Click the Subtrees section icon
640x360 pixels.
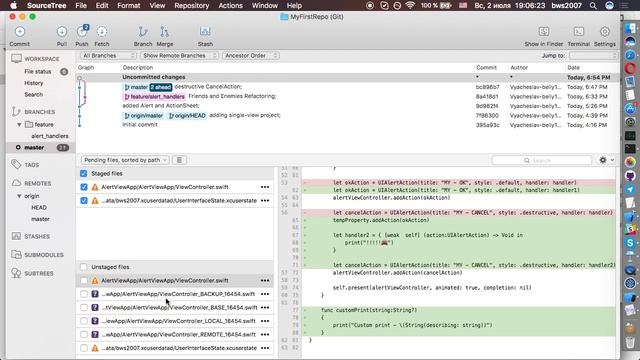click(16, 273)
